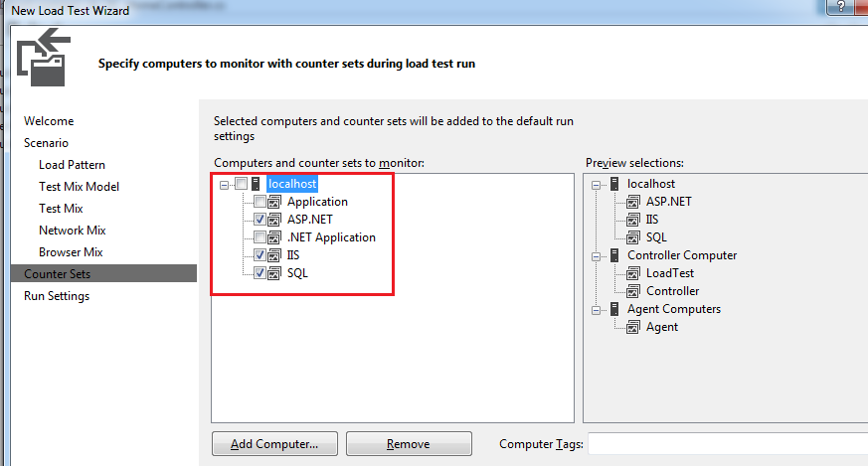Click the Agent counter set icon
868x466 pixels.
[x=632, y=327]
